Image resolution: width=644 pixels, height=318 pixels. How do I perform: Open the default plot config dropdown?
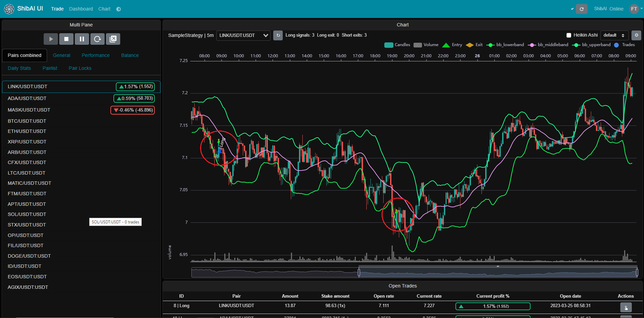(614, 35)
